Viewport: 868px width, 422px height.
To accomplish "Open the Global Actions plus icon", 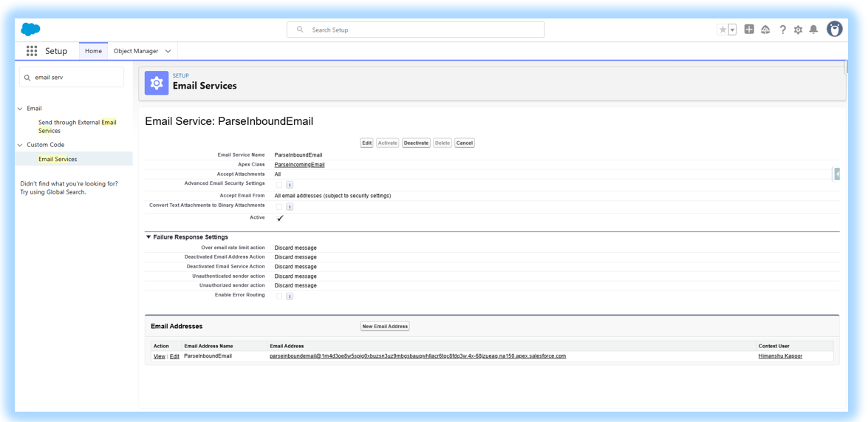I will point(749,30).
